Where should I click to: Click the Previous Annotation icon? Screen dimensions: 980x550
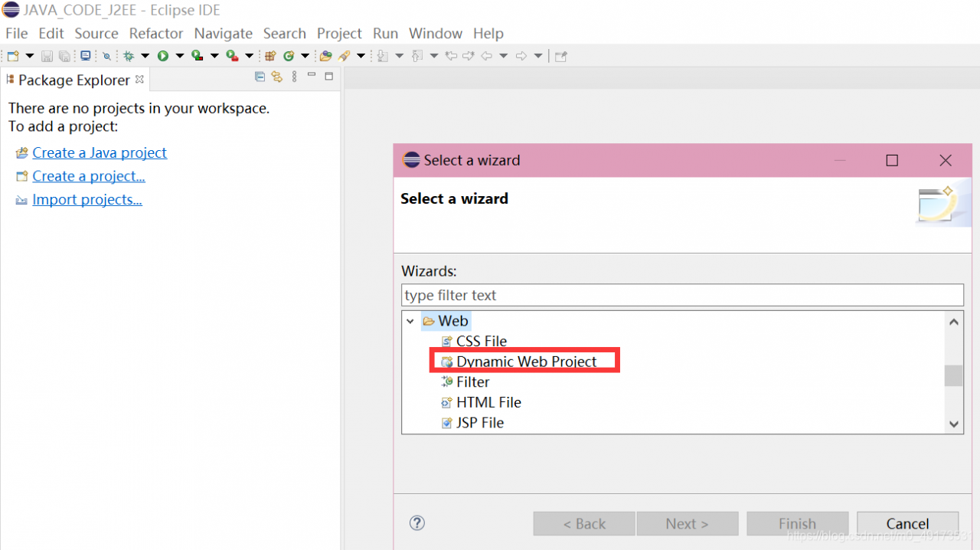pyautogui.click(x=417, y=56)
